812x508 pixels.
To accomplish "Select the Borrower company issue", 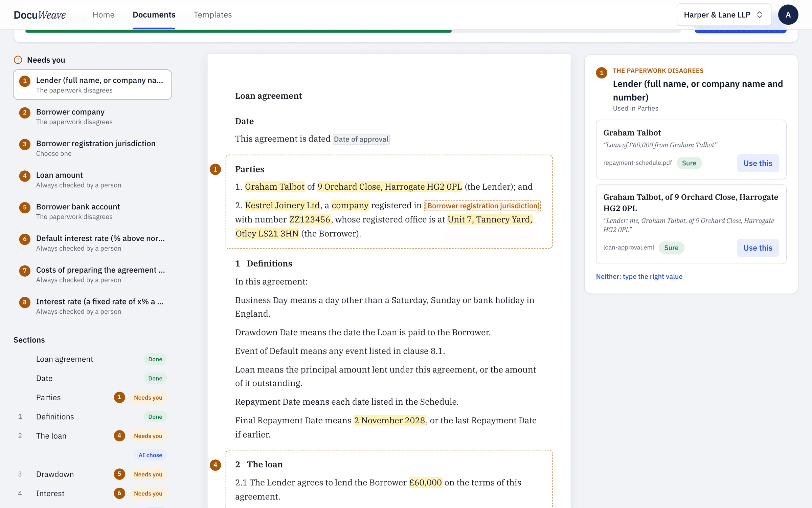I will click(92, 116).
